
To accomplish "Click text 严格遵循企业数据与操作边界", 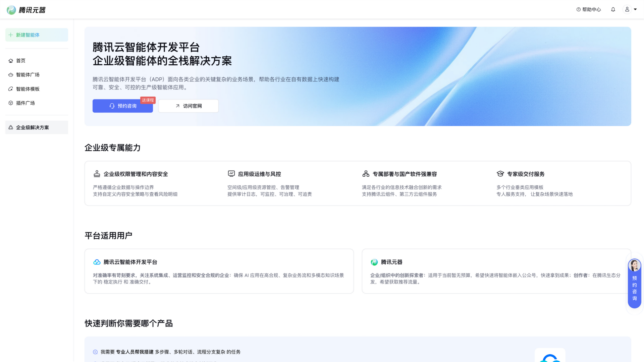I will point(123,187).
